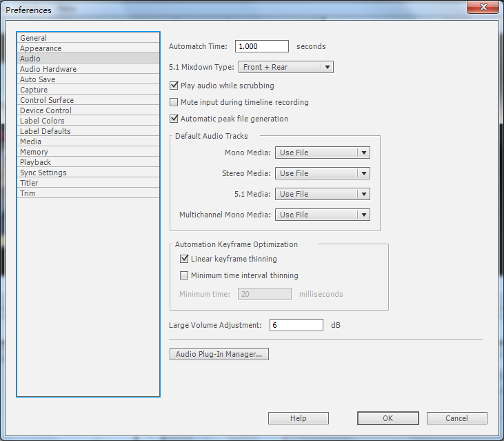Viewport: 504px width, 441px height.
Task: Open Sync Settings preferences
Action: [88, 173]
